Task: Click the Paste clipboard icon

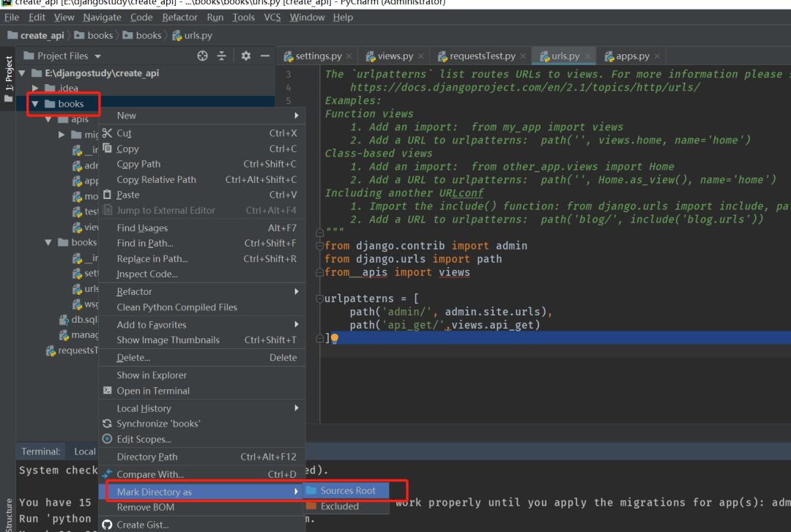Action: 107,195
